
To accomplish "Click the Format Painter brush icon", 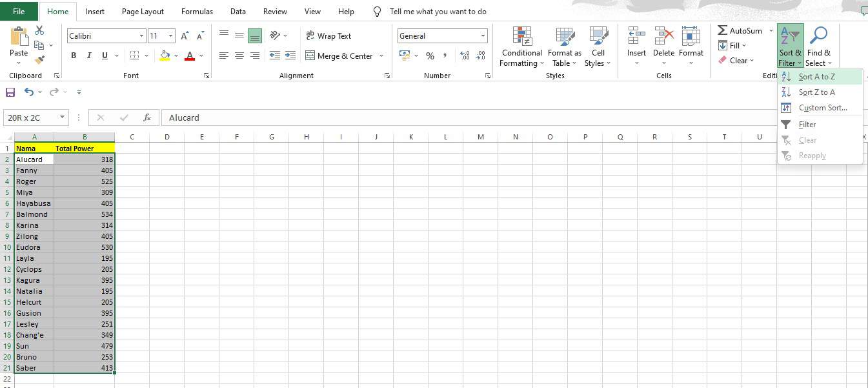I will (x=39, y=60).
